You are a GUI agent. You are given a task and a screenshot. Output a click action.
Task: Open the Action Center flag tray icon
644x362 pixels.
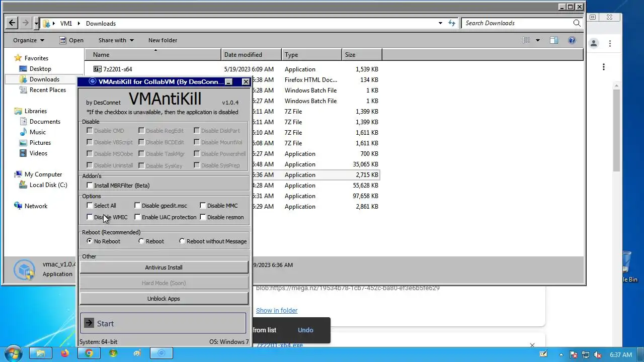pos(573,354)
